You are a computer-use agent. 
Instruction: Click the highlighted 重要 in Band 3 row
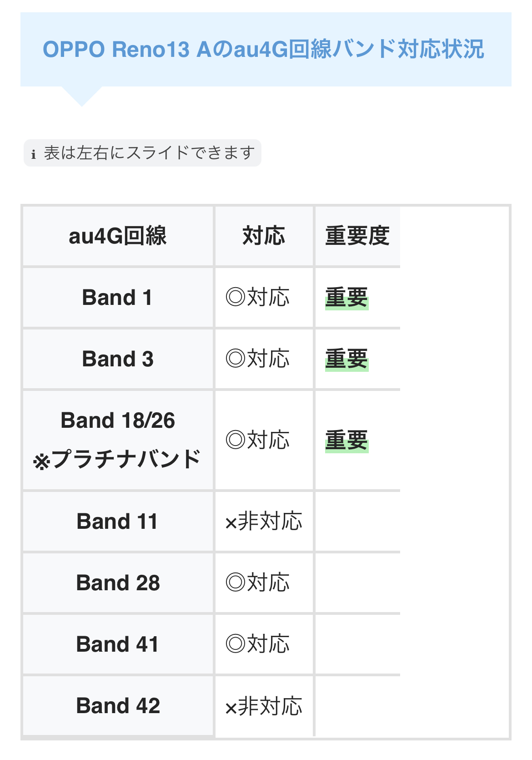point(346,359)
